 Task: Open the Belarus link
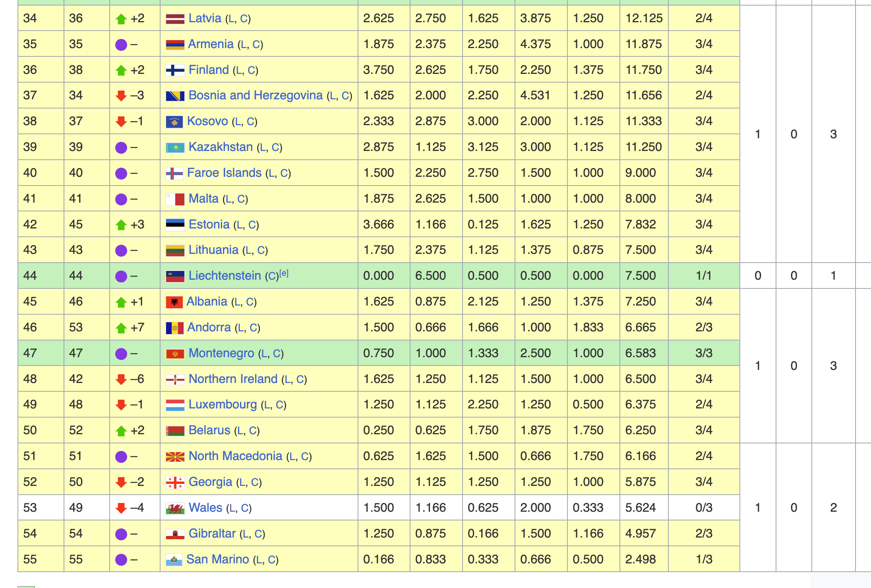click(x=209, y=430)
